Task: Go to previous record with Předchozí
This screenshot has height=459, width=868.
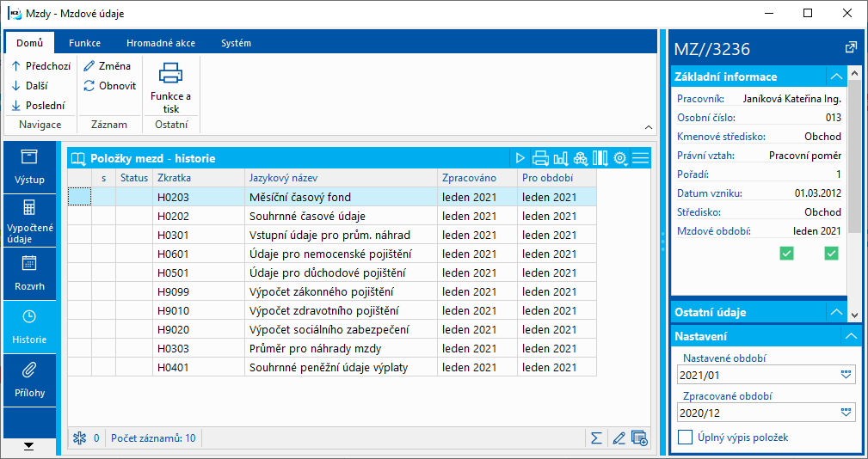Action: pos(41,66)
